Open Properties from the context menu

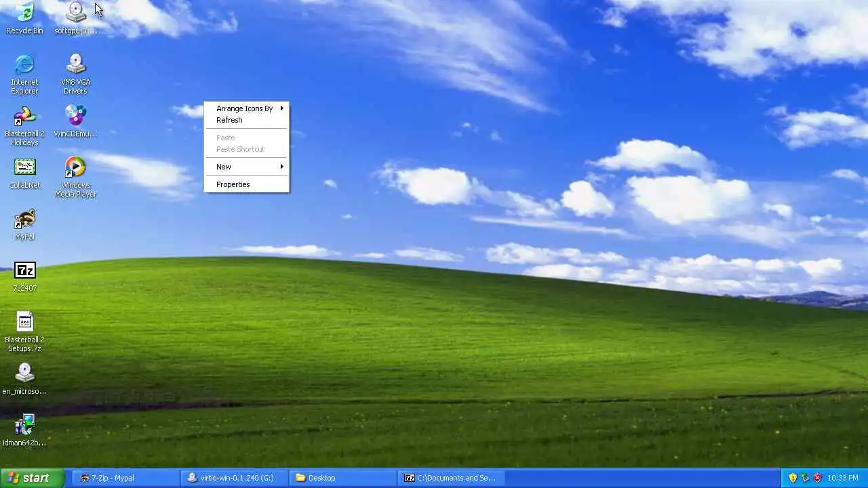click(x=247, y=184)
